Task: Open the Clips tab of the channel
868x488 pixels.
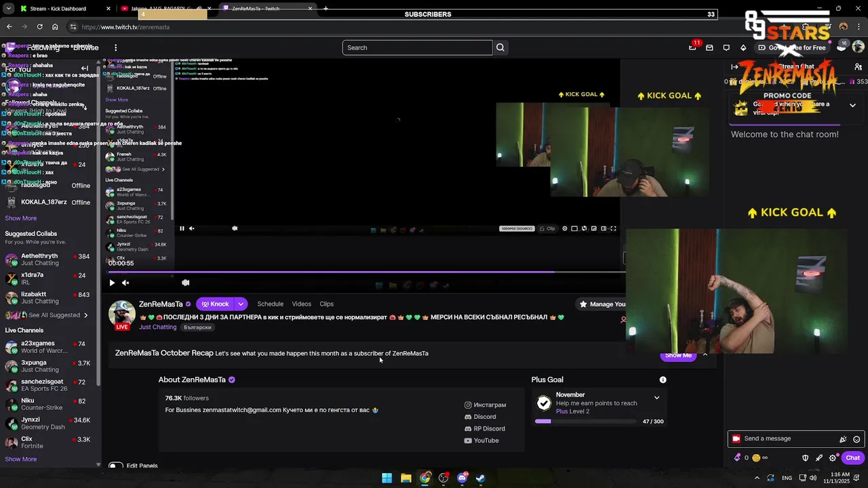Action: tap(326, 304)
